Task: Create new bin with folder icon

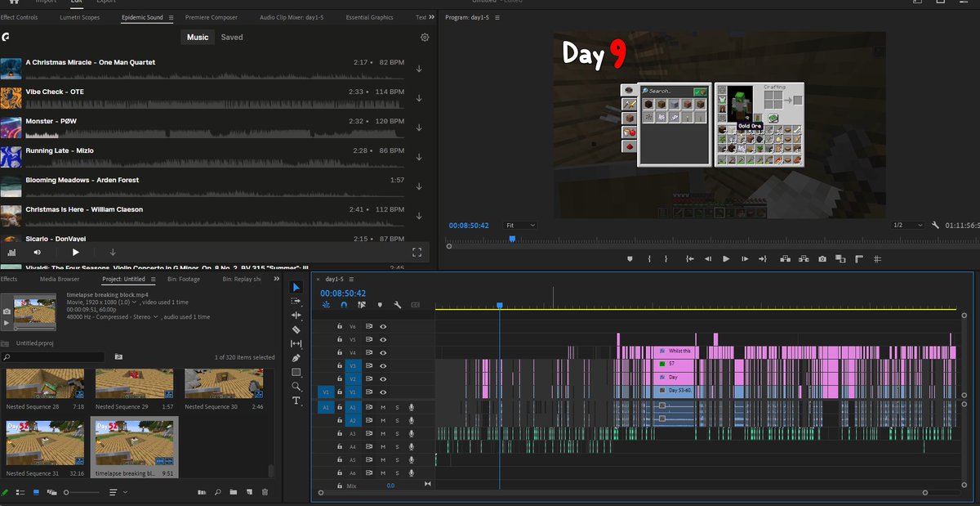Action: tap(233, 492)
